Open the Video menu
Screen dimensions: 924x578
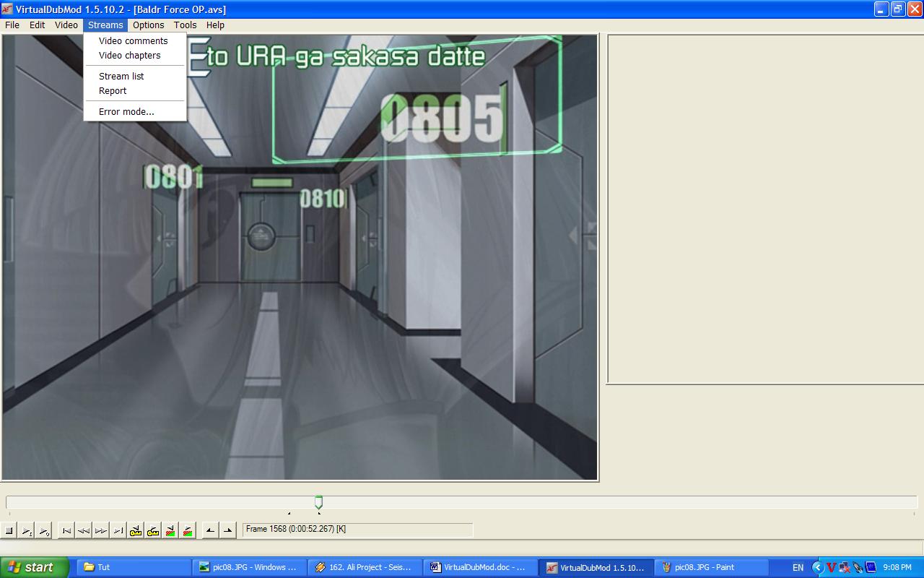point(66,25)
